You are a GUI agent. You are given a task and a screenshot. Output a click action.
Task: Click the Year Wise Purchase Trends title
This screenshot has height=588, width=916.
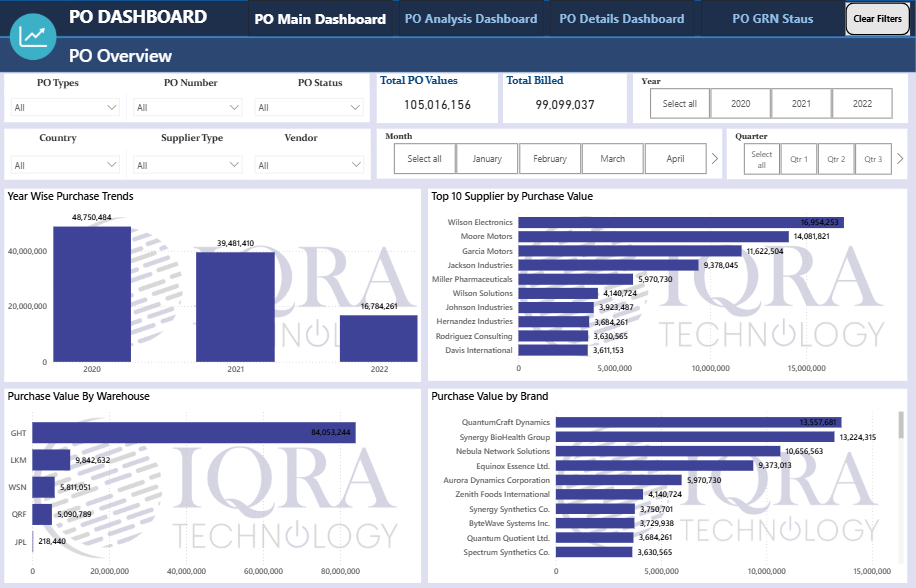(x=71, y=196)
